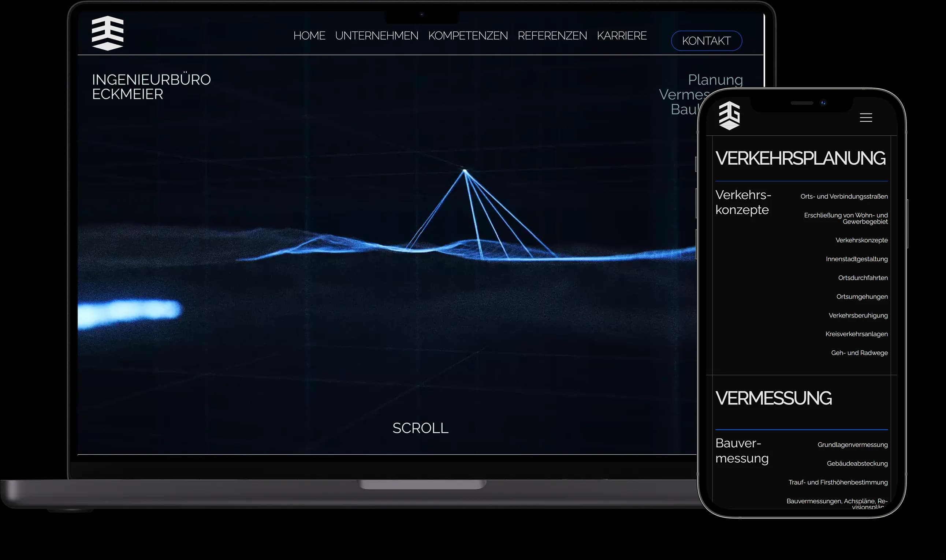The height and width of the screenshot is (560, 946).
Task: Select Ortsumgehungen entry
Action: point(862,297)
